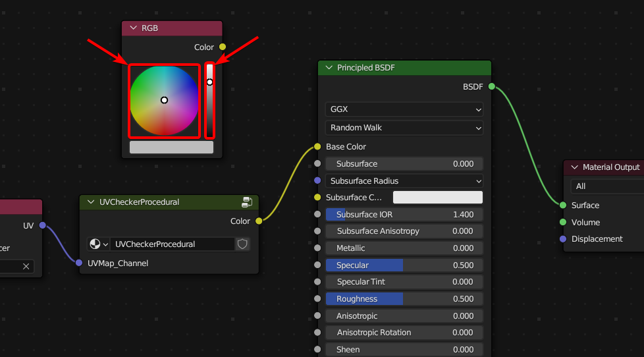Image resolution: width=644 pixels, height=357 pixels.
Task: Click the Roughness input socket
Action: tap(317, 298)
